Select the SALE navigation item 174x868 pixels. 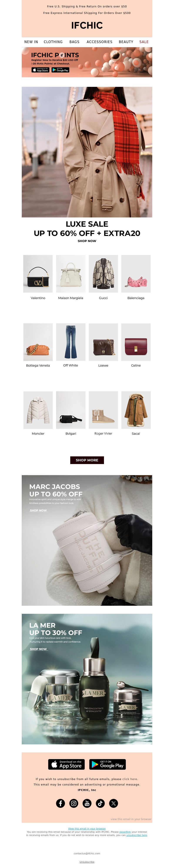click(x=144, y=42)
